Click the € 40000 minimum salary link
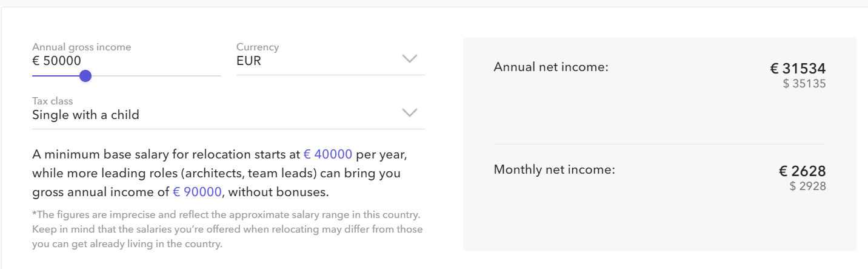Screen dimensions: 868x269 (x=327, y=154)
